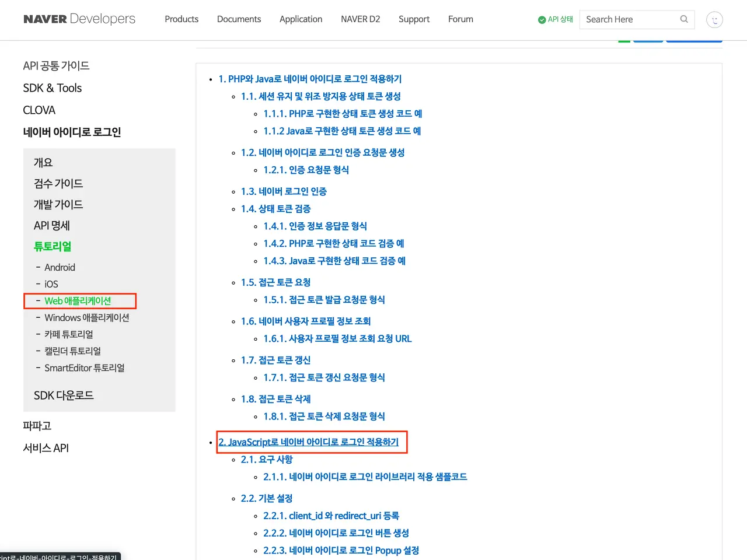747x560 pixels.
Task: Jump to 1.1.1. PHP로 구현한 상태 토큰 생성 코드 예
Action: [x=343, y=114]
